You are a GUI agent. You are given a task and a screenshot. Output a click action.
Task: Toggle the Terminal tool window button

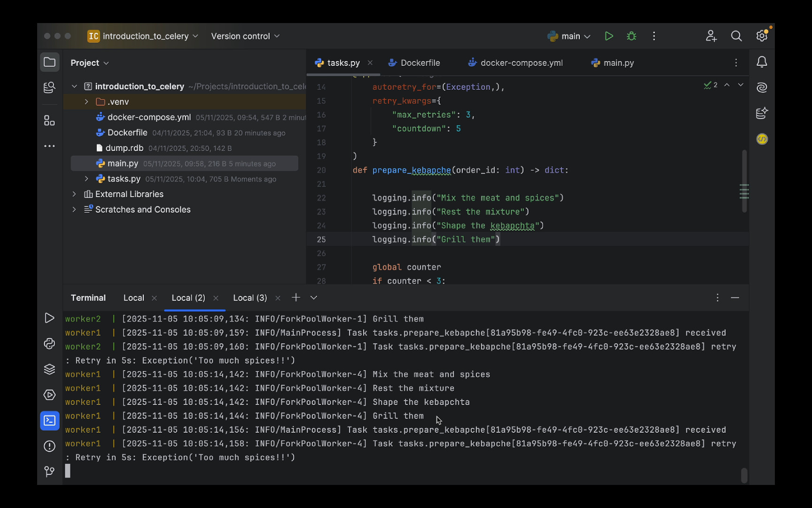click(x=49, y=421)
